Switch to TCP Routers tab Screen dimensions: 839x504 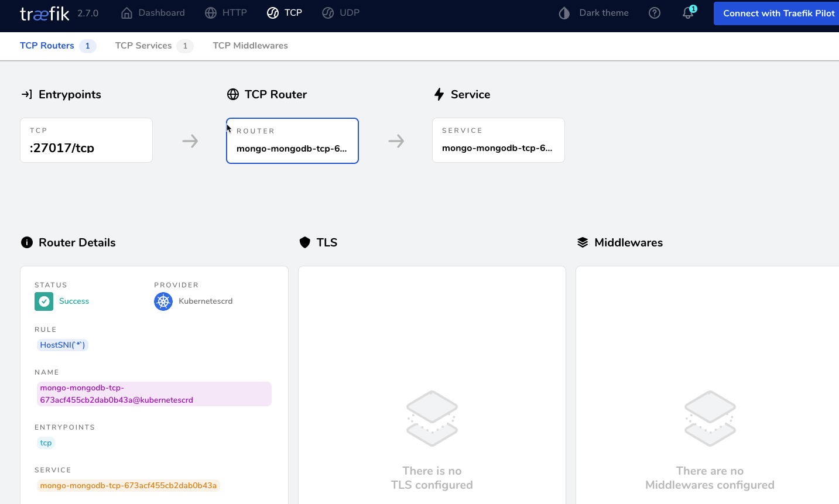(58, 46)
